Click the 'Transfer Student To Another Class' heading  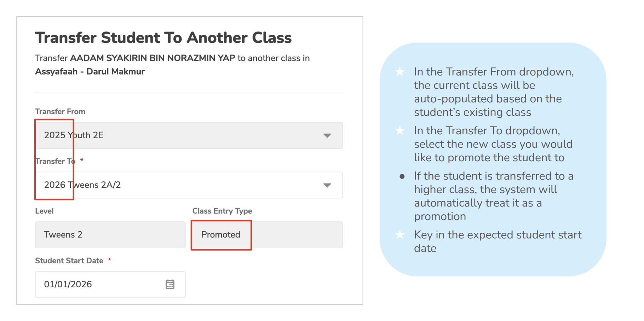click(163, 38)
